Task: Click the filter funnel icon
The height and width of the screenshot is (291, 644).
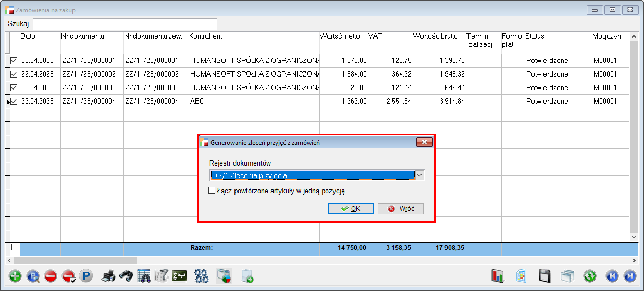Action: [162, 276]
